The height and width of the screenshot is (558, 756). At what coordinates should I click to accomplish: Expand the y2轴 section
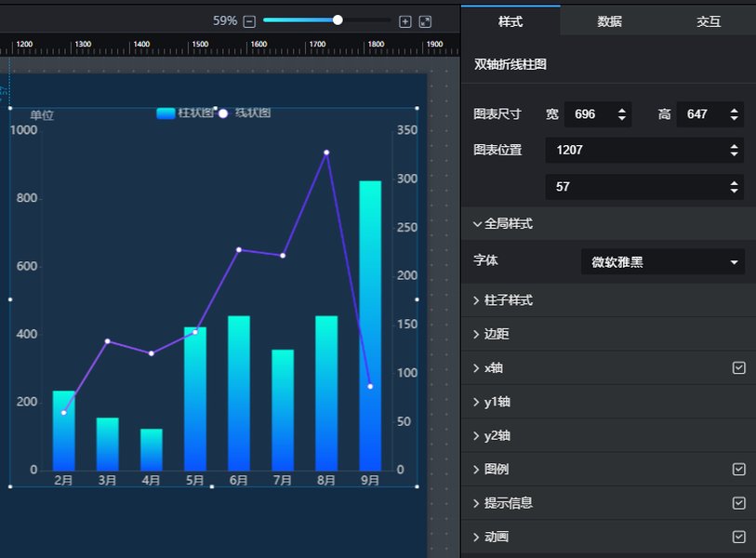click(608, 435)
